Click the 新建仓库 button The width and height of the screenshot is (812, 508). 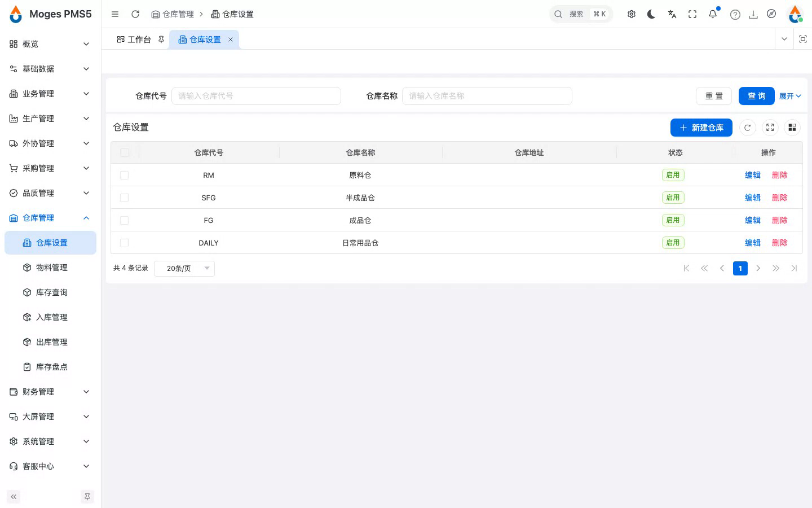pos(701,128)
